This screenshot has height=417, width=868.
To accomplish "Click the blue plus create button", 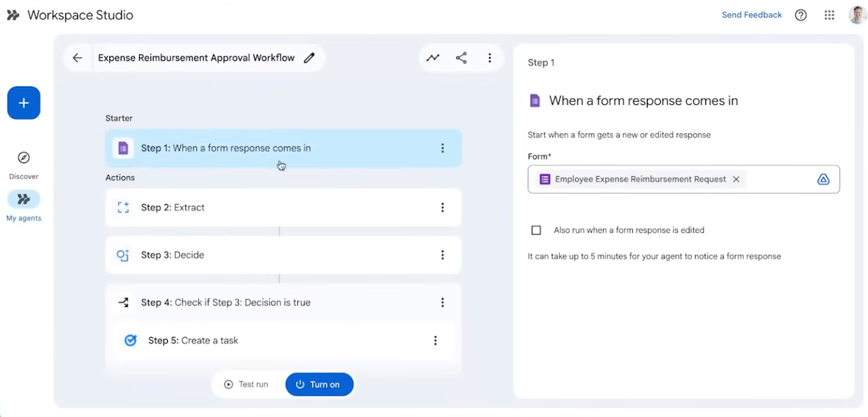I will click(x=24, y=103).
